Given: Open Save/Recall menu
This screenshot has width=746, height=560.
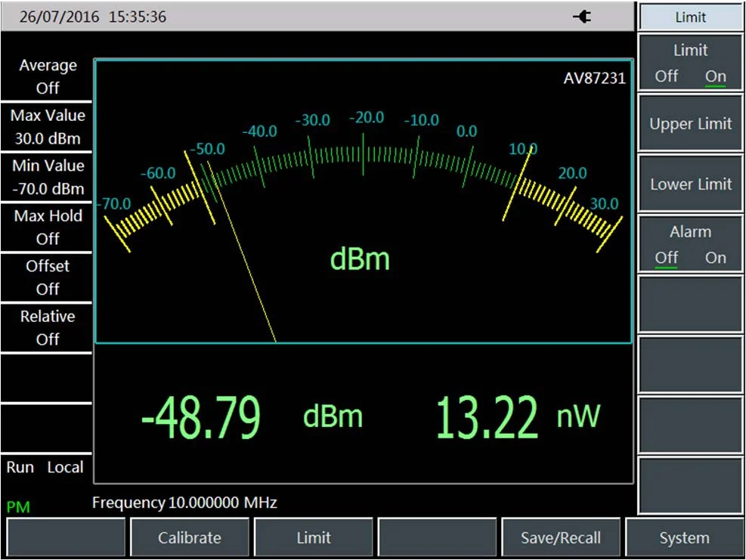Looking at the screenshot, I should pos(560,538).
